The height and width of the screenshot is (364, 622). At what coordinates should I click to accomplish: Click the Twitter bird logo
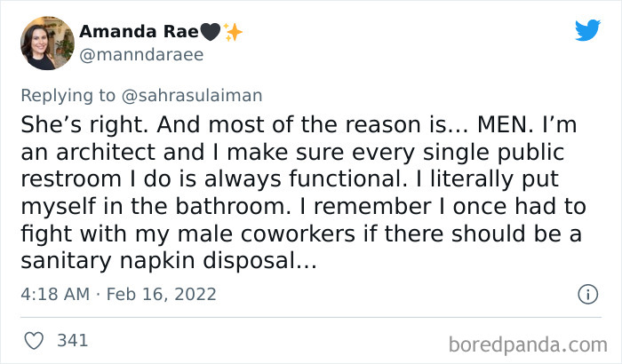(x=587, y=31)
